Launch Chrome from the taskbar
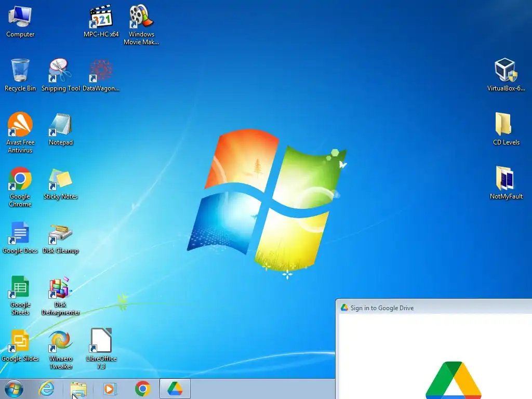 pyautogui.click(x=142, y=389)
